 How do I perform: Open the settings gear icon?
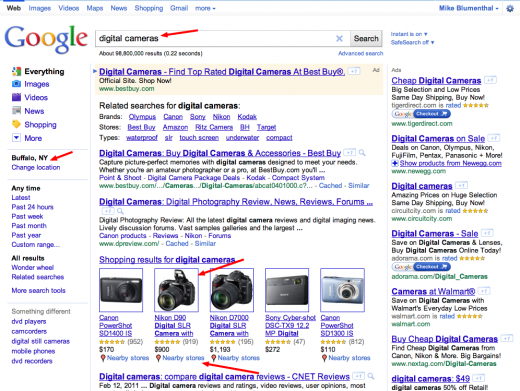(x=510, y=8)
